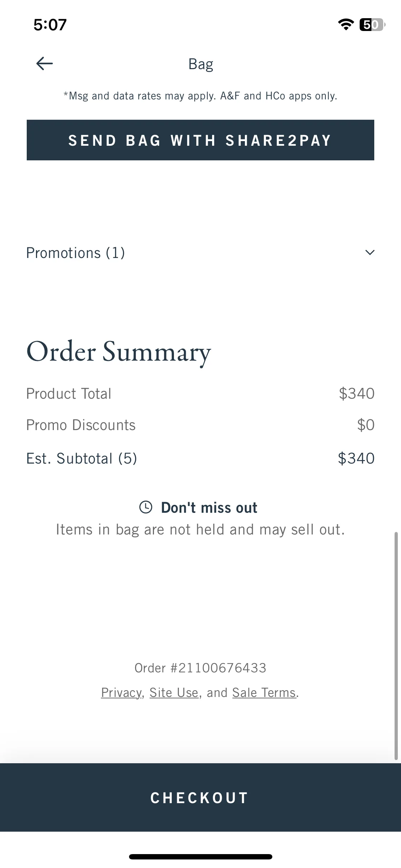Click the vertical scrollbar indicator

click(x=396, y=646)
